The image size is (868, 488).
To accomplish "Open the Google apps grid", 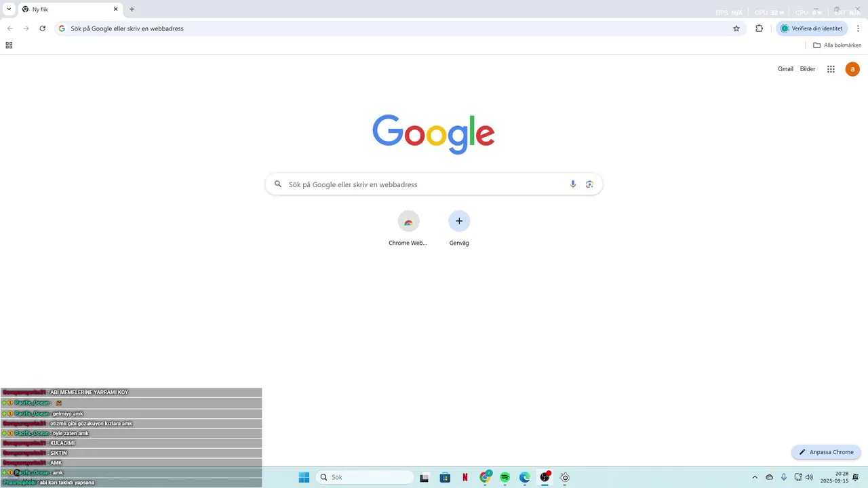I will tap(831, 69).
